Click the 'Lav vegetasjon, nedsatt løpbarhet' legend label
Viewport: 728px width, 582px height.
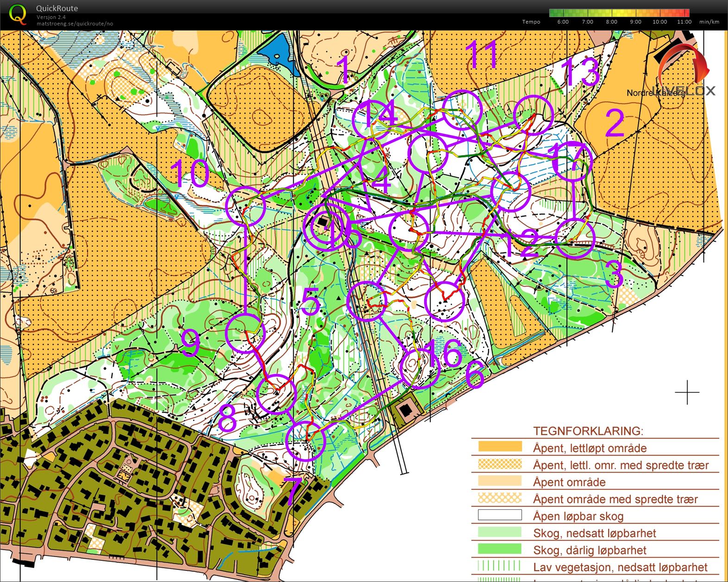tap(620, 567)
